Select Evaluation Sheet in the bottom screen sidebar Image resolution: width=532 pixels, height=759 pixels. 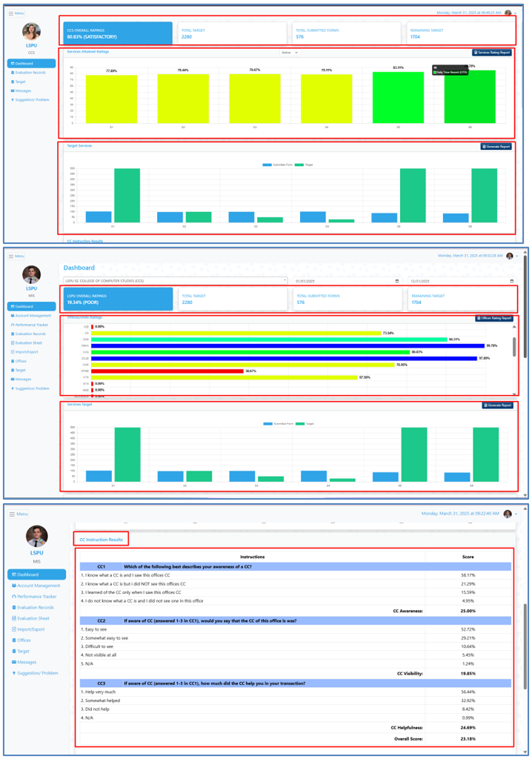[33, 618]
